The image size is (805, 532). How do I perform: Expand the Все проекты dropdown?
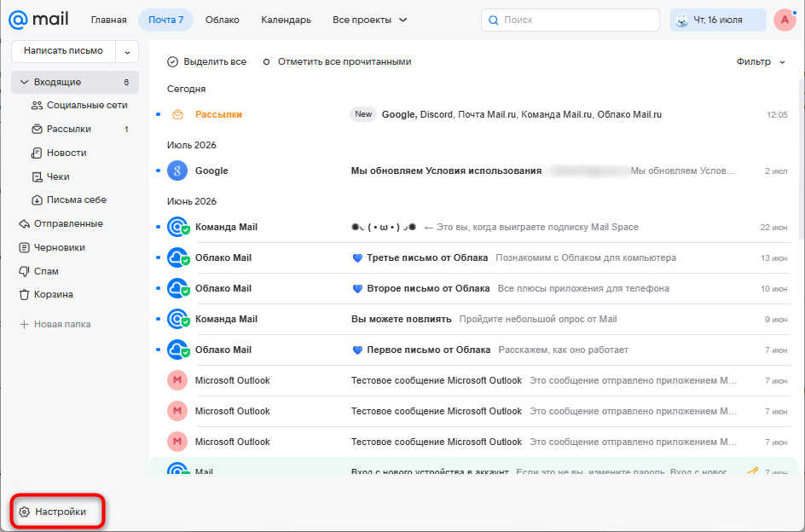click(x=369, y=20)
